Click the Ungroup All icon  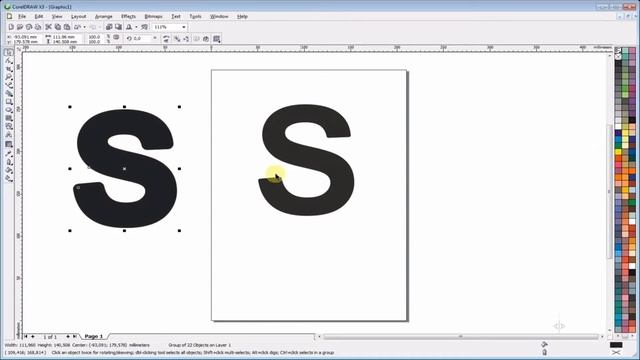coord(186,39)
